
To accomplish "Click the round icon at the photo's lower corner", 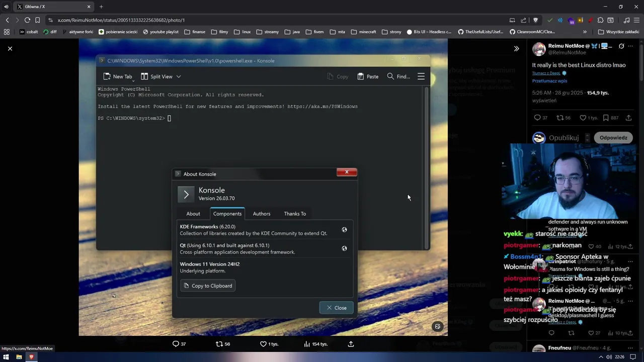I will click(x=438, y=326).
